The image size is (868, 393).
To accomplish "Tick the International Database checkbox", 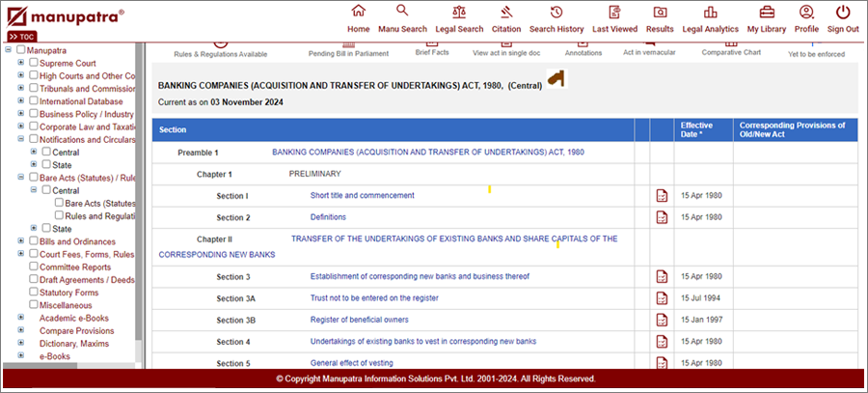I will (34, 100).
